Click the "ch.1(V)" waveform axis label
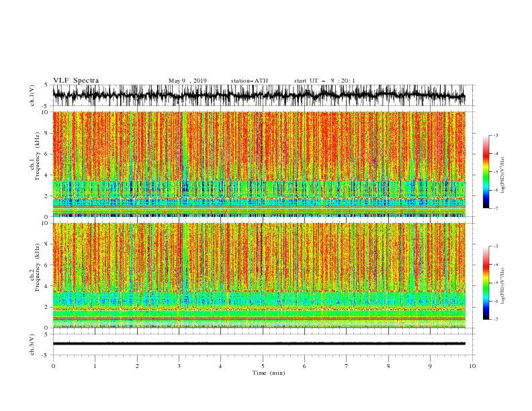 32,95
